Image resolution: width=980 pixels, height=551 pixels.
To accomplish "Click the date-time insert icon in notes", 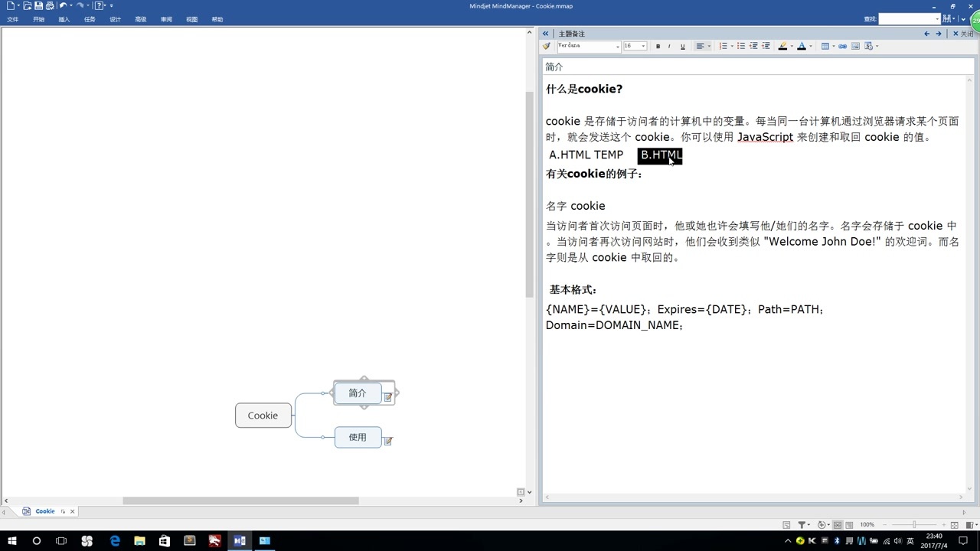I will click(x=869, y=47).
